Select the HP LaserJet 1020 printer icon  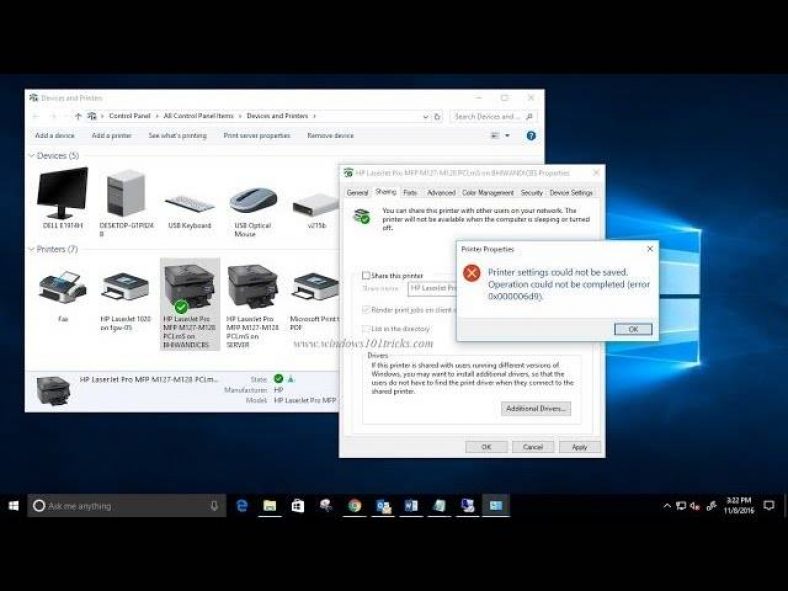[125, 287]
